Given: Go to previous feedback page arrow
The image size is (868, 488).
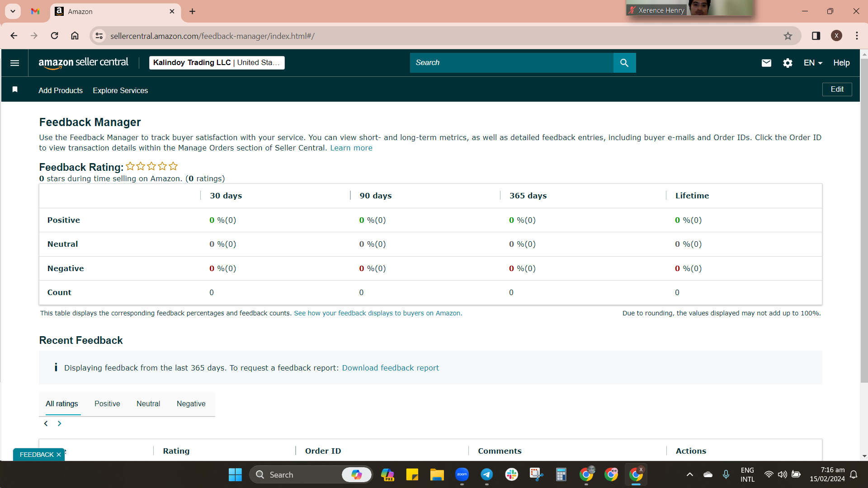Looking at the screenshot, I should tap(46, 423).
